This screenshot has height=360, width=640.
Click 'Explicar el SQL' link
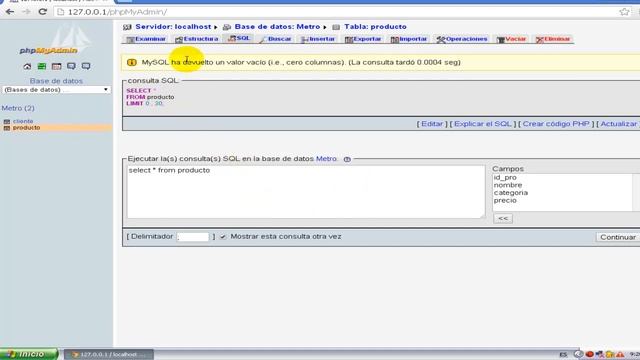tap(482, 124)
